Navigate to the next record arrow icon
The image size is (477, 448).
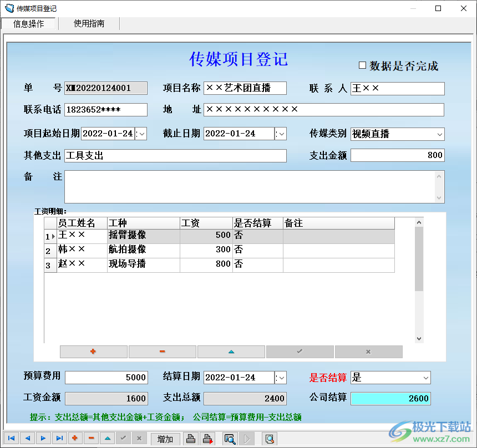(x=43, y=438)
